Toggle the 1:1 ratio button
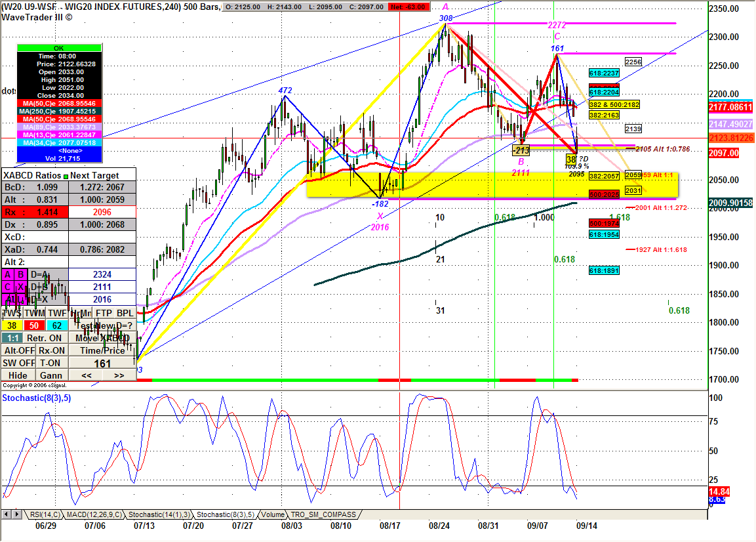756x542 pixels. coord(12,338)
